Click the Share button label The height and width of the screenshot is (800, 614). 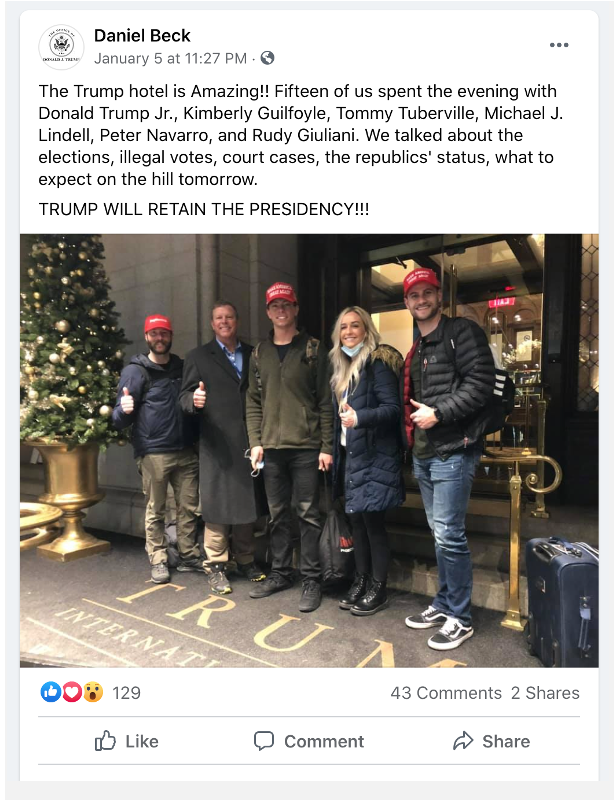(x=506, y=741)
